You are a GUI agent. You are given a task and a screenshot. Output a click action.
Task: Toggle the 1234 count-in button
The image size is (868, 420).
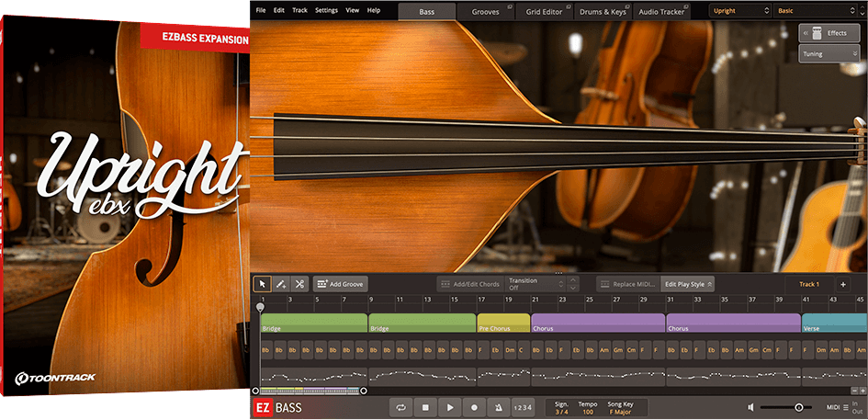click(524, 408)
